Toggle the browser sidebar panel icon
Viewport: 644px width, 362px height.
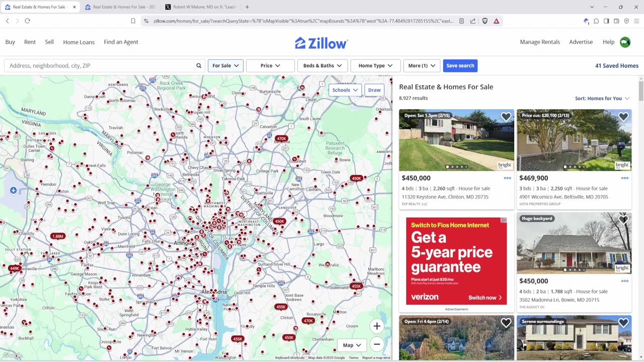coord(606,21)
